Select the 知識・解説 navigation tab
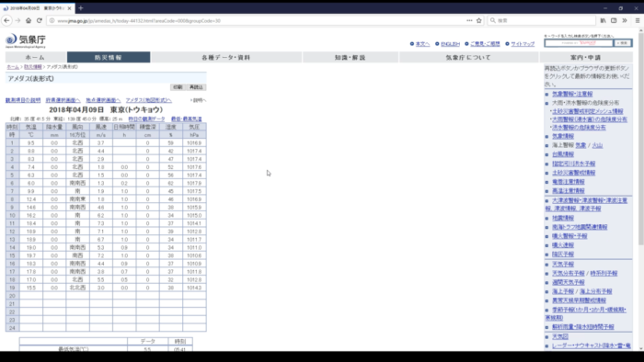This screenshot has width=644, height=362. click(x=351, y=57)
